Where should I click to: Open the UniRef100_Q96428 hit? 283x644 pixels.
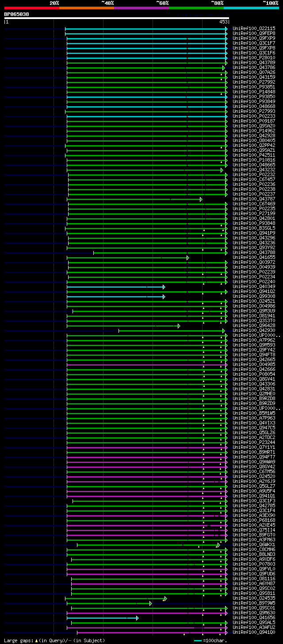(x=254, y=326)
